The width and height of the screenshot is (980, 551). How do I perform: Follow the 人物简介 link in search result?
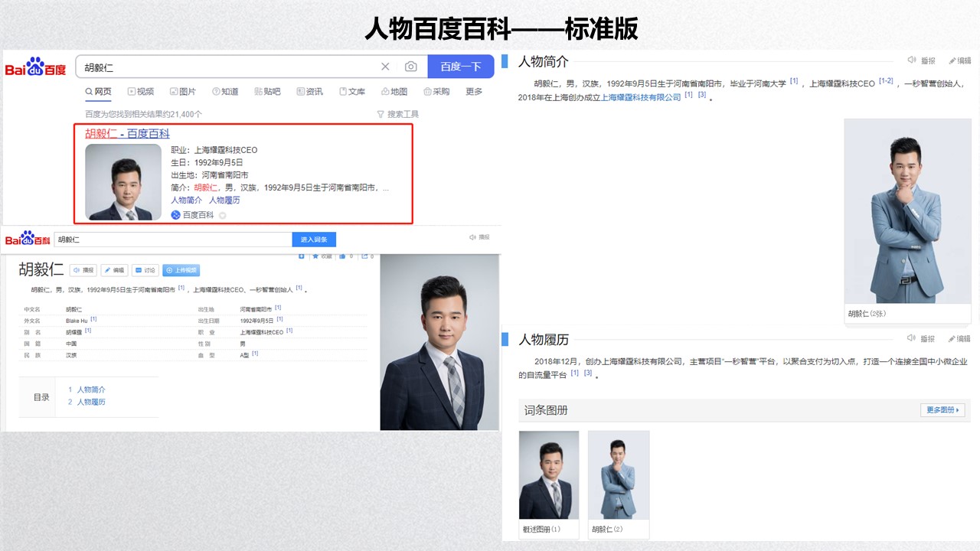pyautogui.click(x=187, y=200)
